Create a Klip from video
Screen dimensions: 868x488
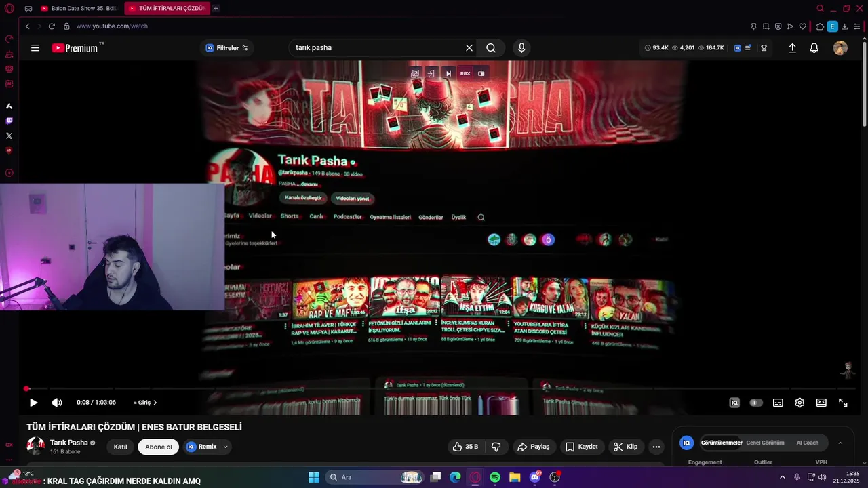click(x=625, y=447)
